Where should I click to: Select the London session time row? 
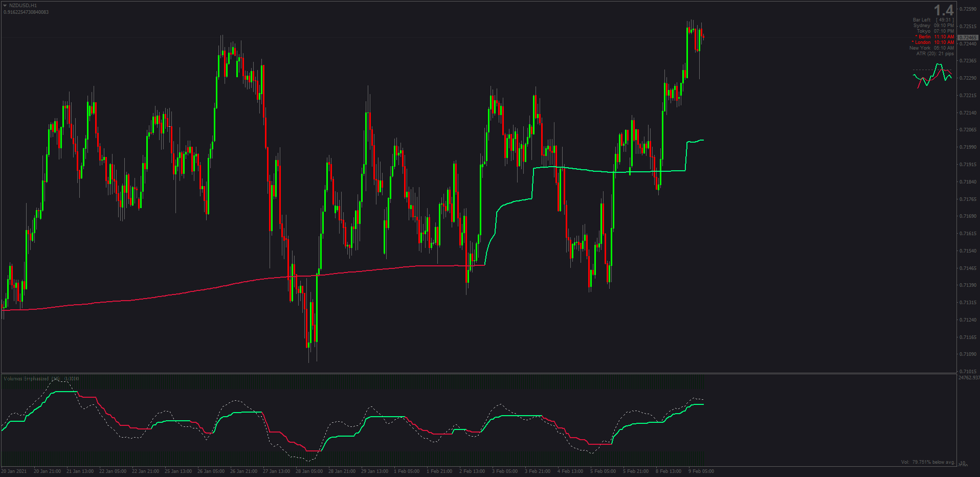[933, 42]
